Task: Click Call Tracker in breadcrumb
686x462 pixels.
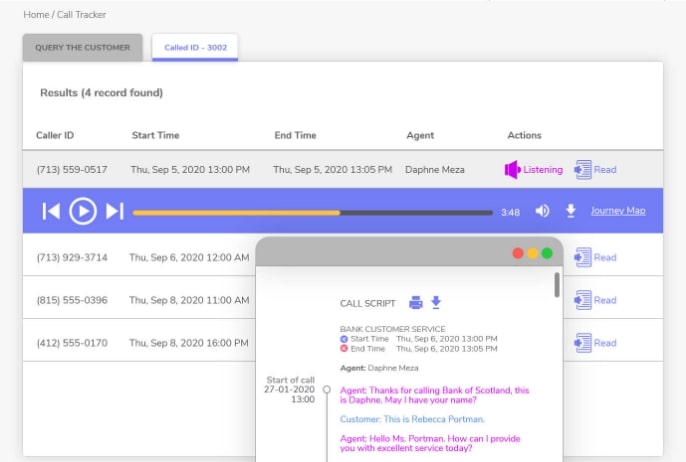Action: pyautogui.click(x=81, y=14)
